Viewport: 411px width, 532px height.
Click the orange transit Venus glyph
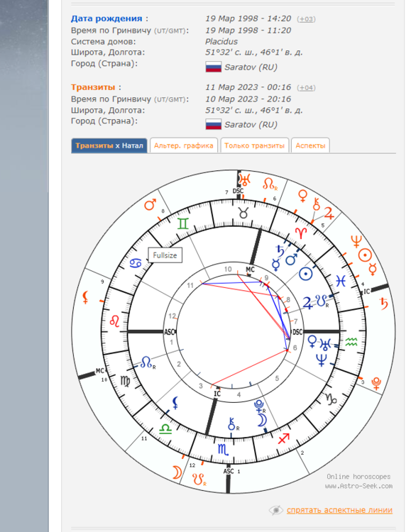click(302, 196)
